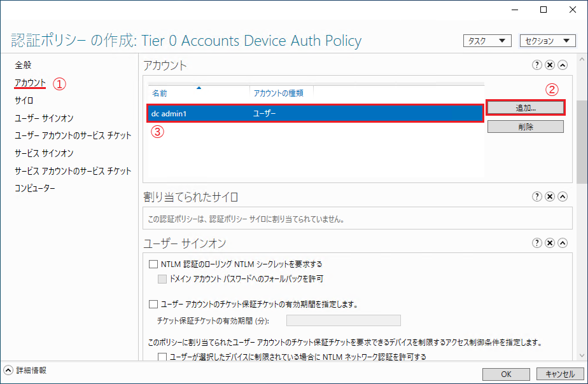Click the vertical scrollbar thumb

pos(582,142)
